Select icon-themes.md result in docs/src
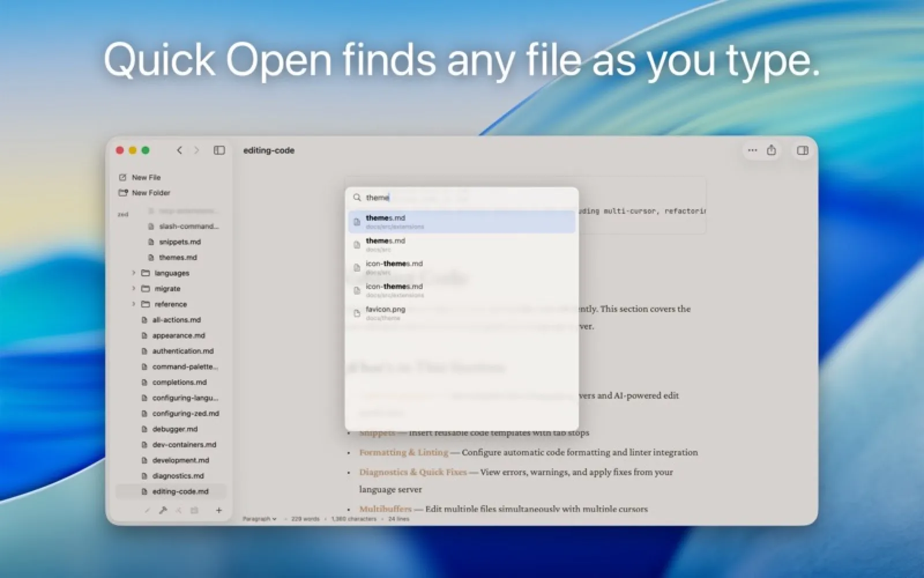Screen dimensions: 924x578 (x=461, y=268)
